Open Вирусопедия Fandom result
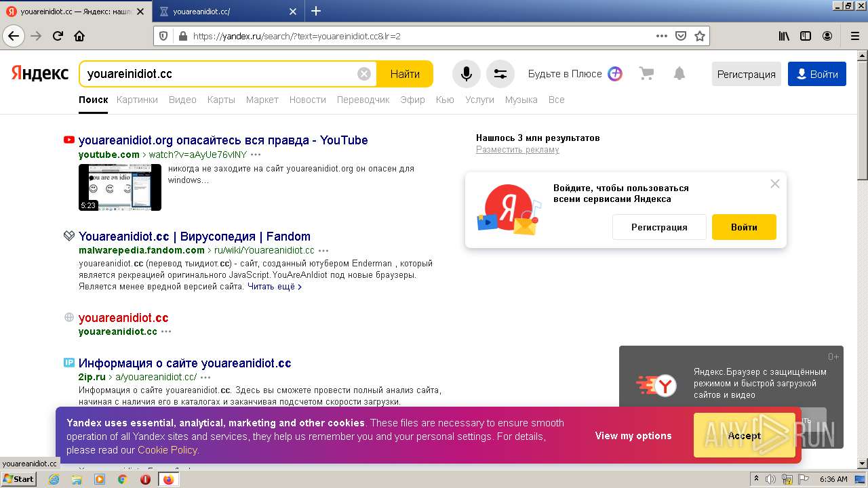 pos(195,237)
